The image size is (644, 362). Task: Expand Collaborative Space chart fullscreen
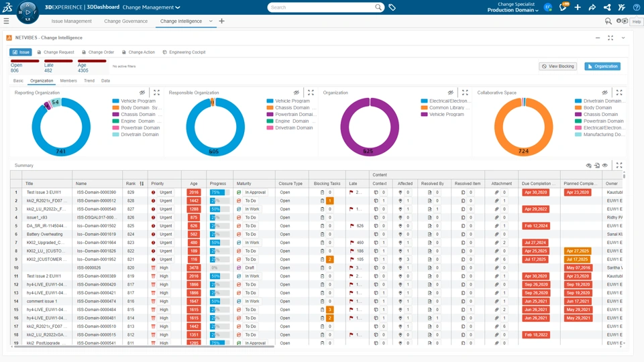pyautogui.click(x=619, y=93)
